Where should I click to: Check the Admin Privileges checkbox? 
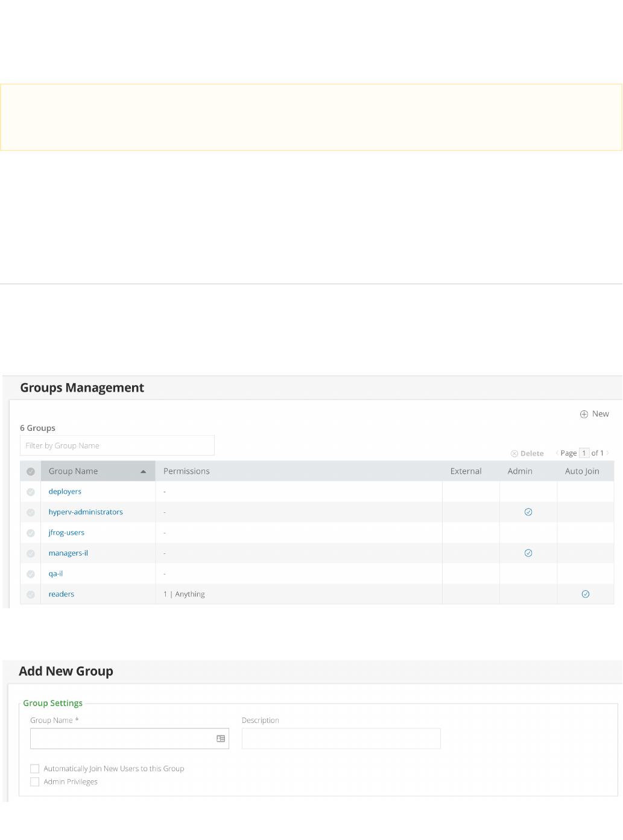tap(35, 782)
